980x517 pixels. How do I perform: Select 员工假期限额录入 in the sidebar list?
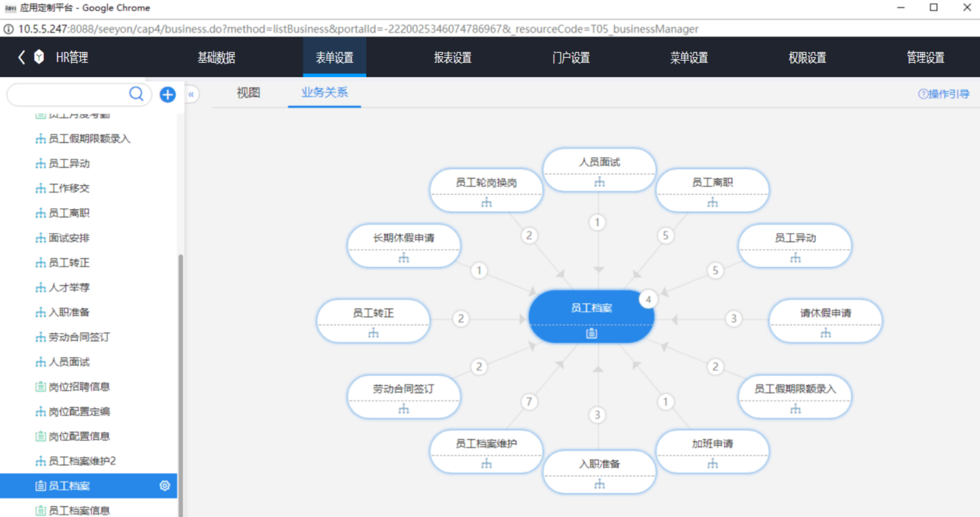pyautogui.click(x=90, y=138)
